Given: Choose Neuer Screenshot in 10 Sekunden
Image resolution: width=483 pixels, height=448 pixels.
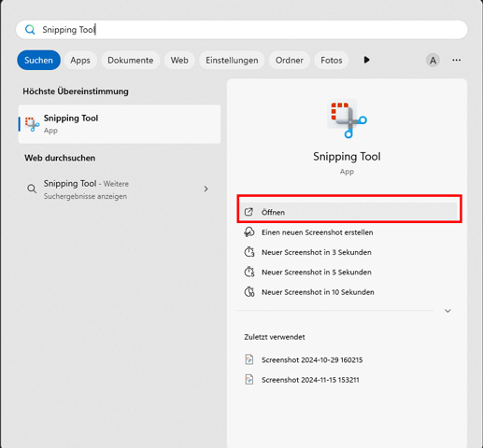Looking at the screenshot, I should tap(348, 292).
